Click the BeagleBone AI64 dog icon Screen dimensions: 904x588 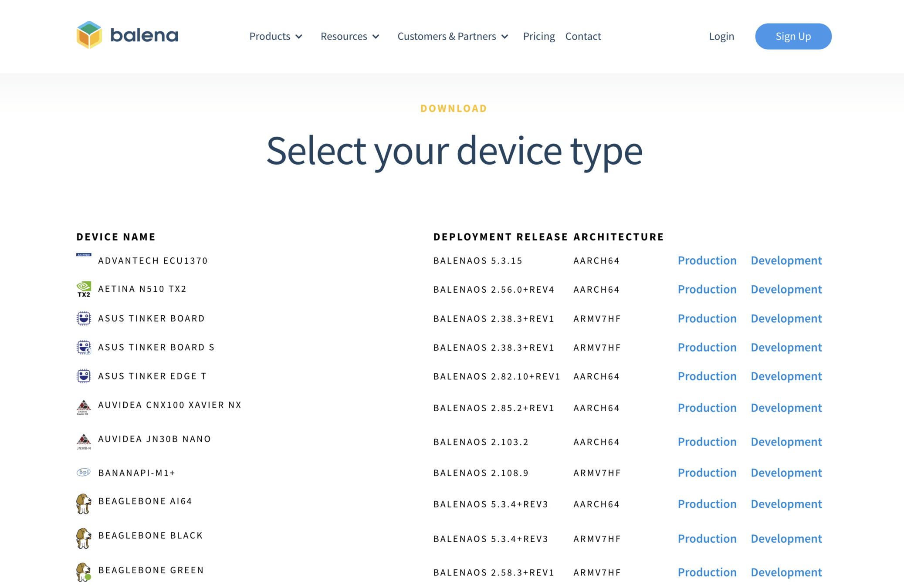coord(84,504)
